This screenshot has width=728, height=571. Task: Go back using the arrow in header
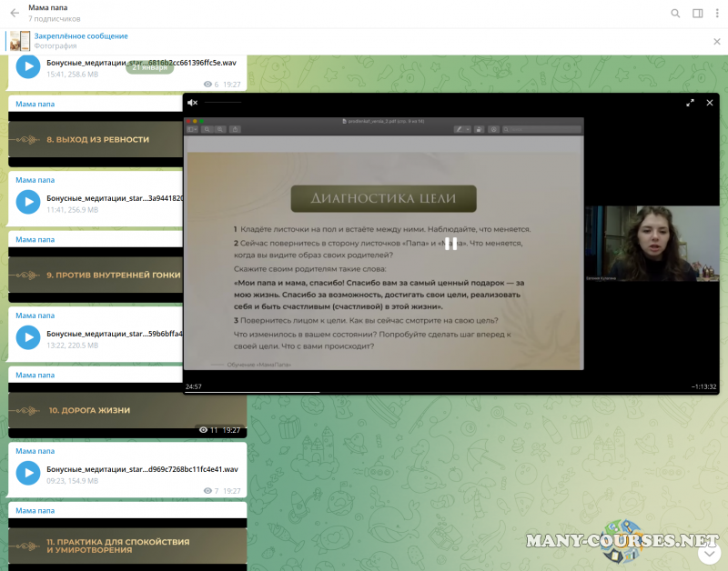click(x=15, y=13)
